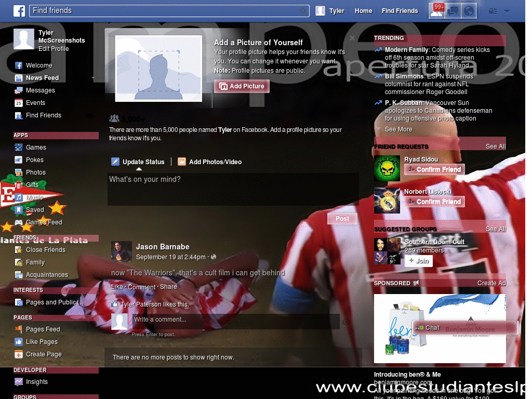
Task: Open Find Friends in top navigation
Action: pyautogui.click(x=400, y=11)
